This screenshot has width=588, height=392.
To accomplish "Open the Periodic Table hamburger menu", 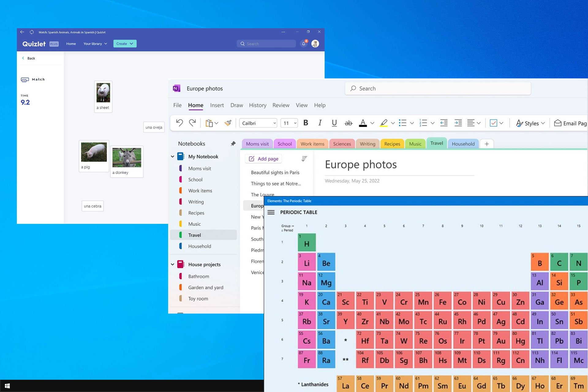I will [x=271, y=212].
